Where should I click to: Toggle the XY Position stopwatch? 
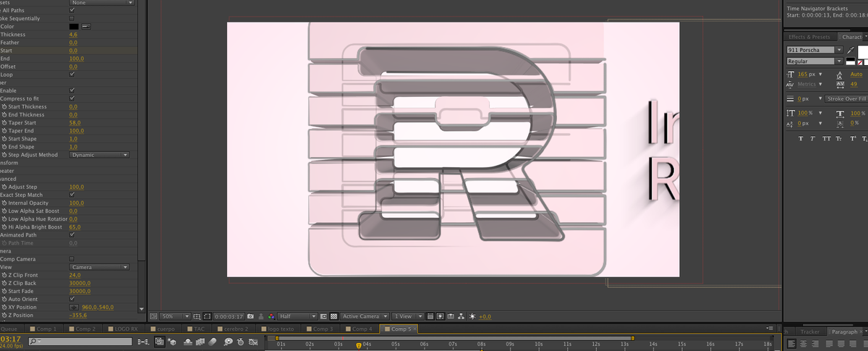point(4,307)
